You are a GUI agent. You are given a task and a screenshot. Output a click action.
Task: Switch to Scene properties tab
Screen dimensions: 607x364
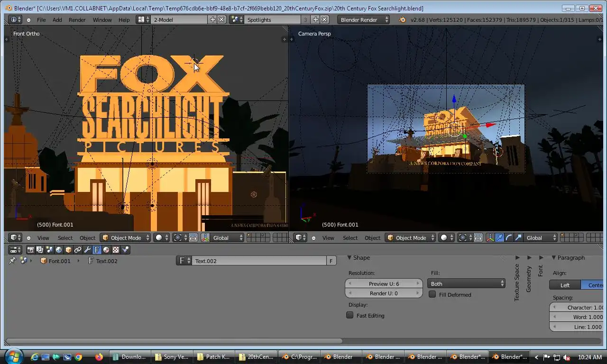click(x=49, y=250)
